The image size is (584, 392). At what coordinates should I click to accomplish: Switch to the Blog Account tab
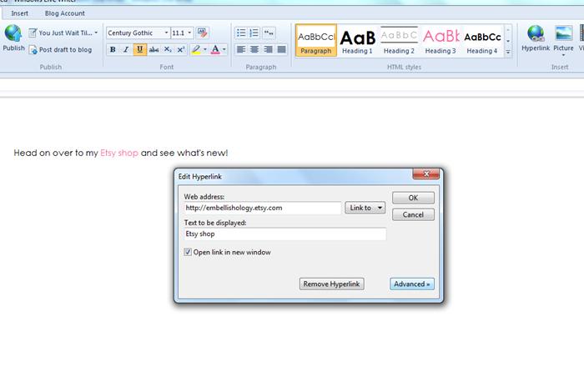tap(65, 13)
